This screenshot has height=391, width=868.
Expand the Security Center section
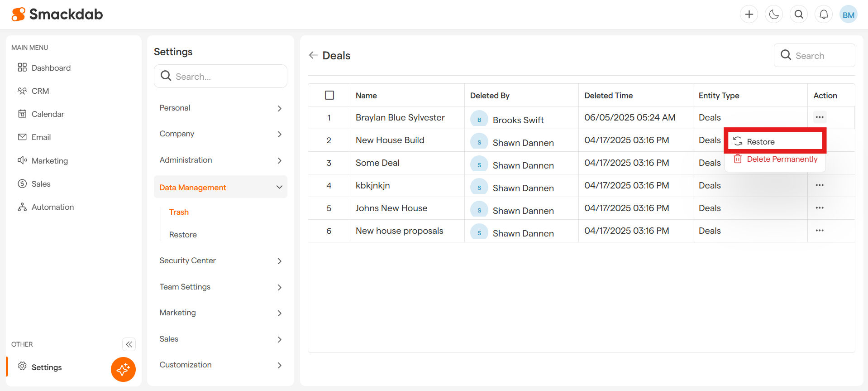pos(220,261)
